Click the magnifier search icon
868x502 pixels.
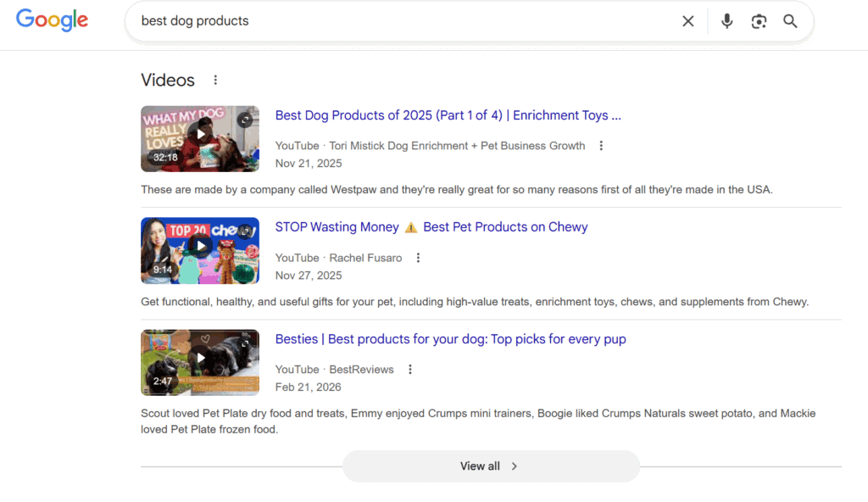[x=790, y=21]
